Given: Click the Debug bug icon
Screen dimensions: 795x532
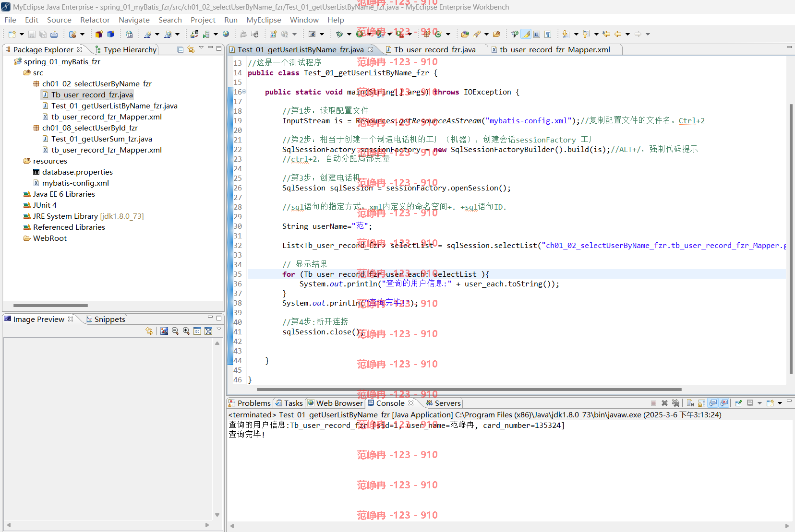Looking at the screenshot, I should [339, 34].
